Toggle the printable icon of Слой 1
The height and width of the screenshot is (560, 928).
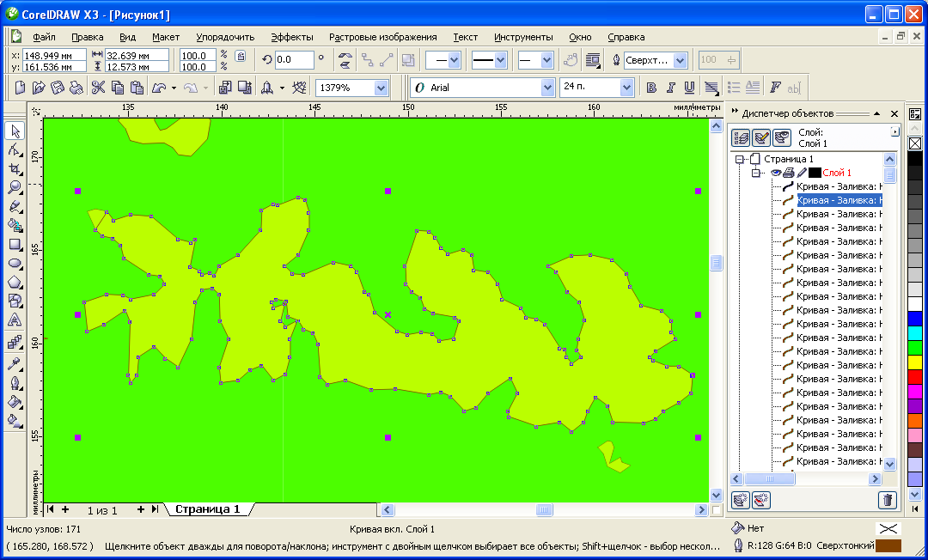788,173
